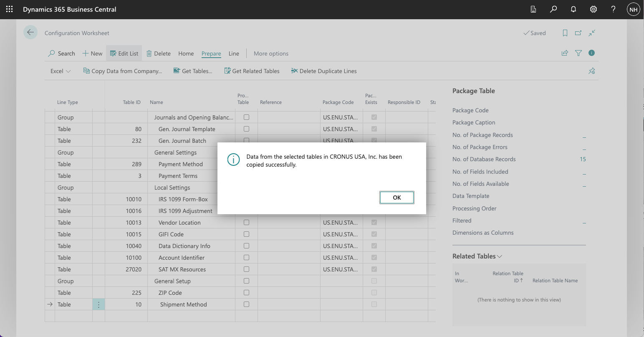Screen dimensions: 644x337
Task: Collapse the Related Tables section
Action: click(477, 256)
